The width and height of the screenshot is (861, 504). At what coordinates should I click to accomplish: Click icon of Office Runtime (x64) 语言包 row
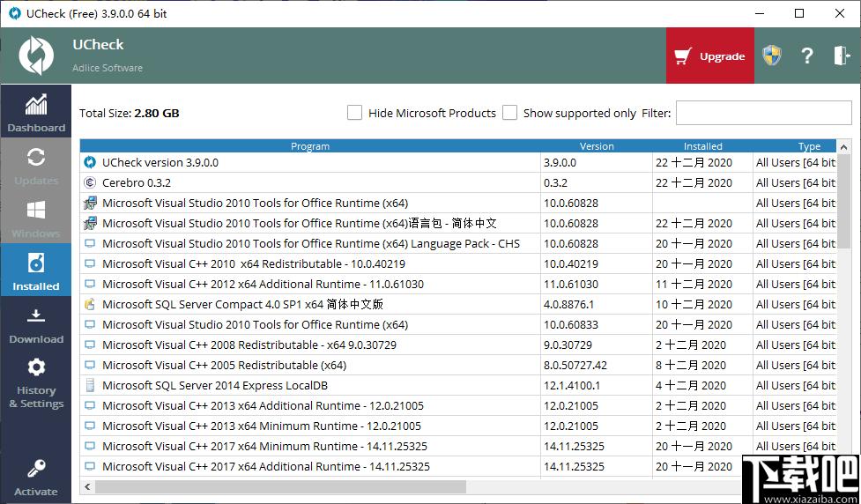click(x=90, y=223)
